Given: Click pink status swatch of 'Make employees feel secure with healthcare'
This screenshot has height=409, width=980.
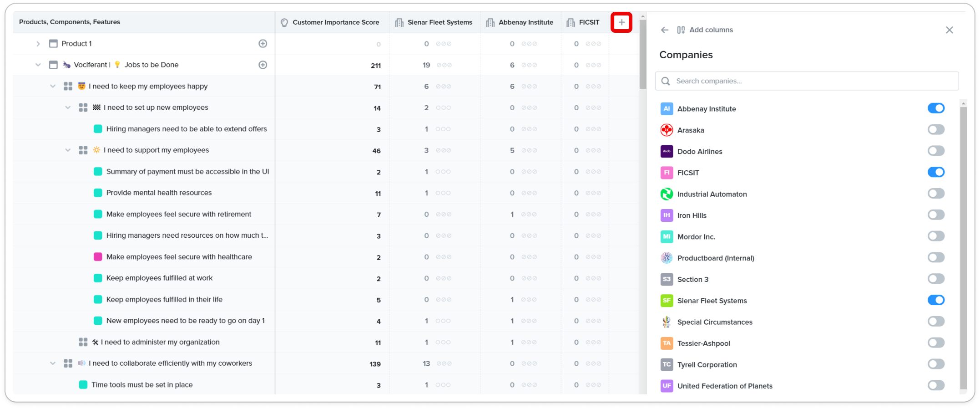Looking at the screenshot, I should (x=98, y=257).
